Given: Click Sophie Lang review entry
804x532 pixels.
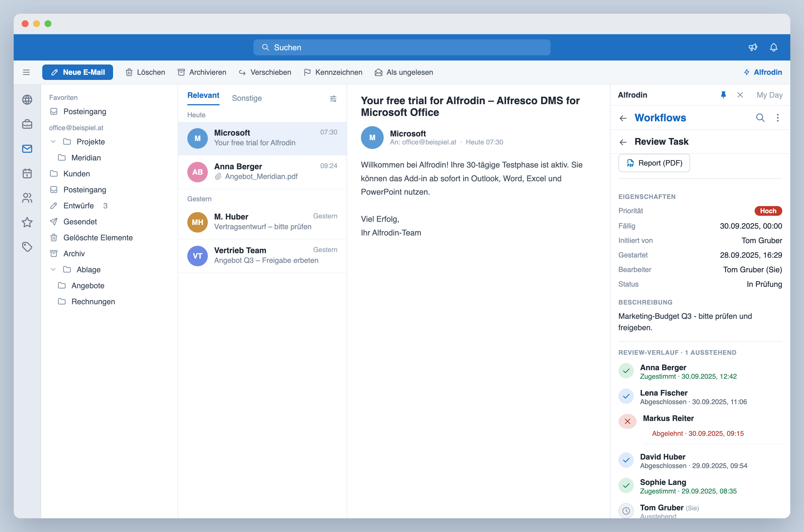Looking at the screenshot, I should coord(700,486).
